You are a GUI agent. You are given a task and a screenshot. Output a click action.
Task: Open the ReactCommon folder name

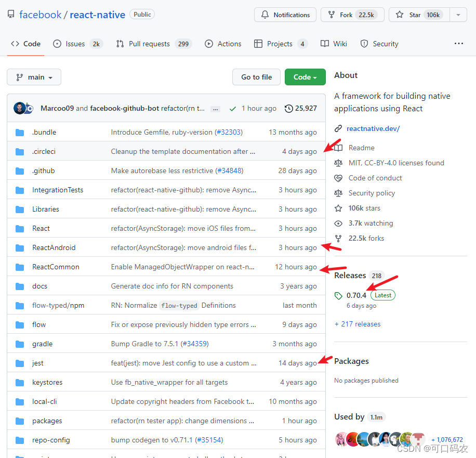coord(56,267)
